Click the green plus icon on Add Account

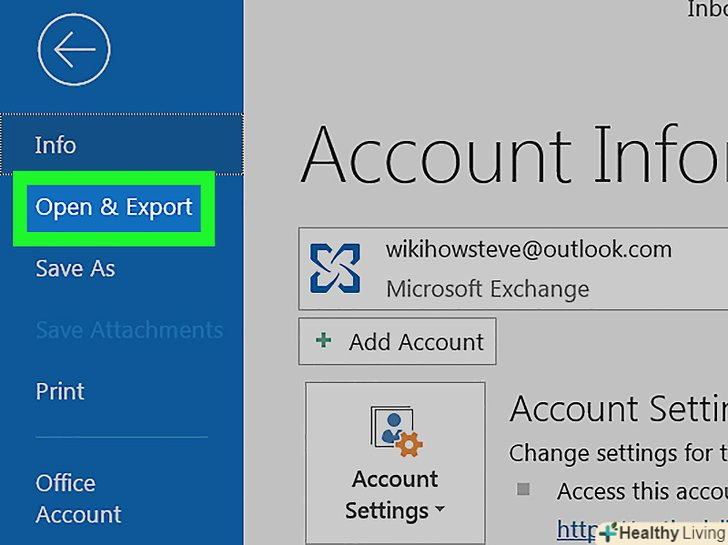324,340
